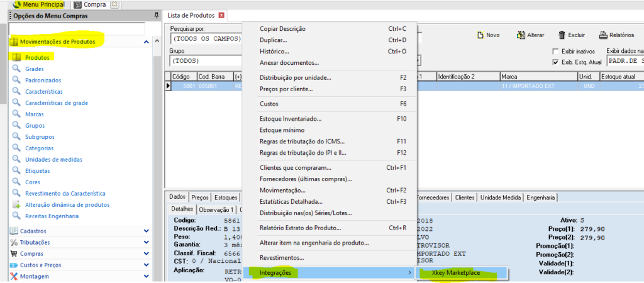Click the Alterar edit icon
This screenshot has width=644, height=283.
521,35
